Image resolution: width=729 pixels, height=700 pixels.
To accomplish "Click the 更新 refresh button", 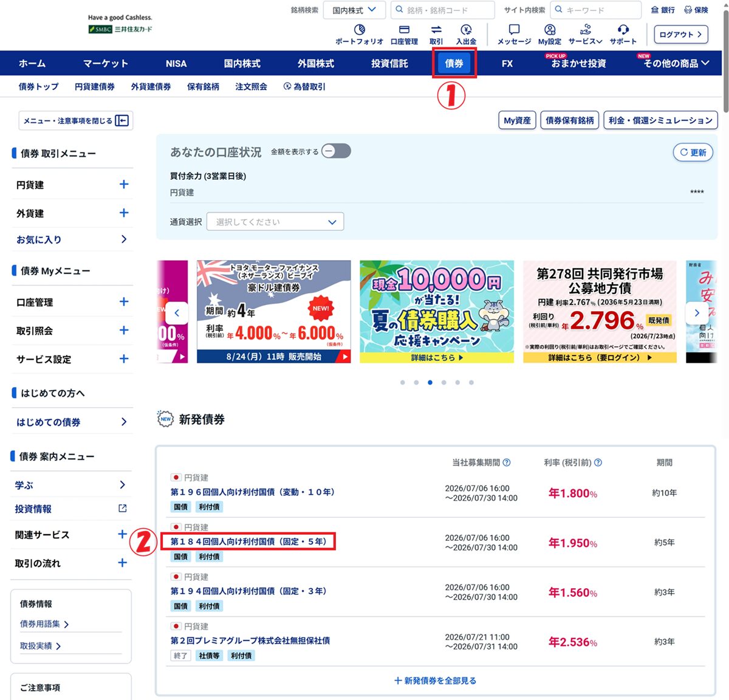I will coord(693,153).
